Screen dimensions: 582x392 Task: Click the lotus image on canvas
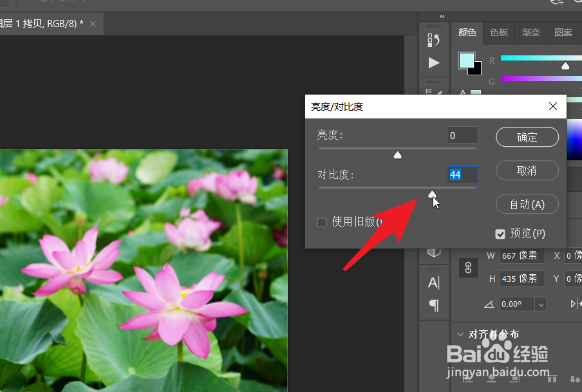144,270
